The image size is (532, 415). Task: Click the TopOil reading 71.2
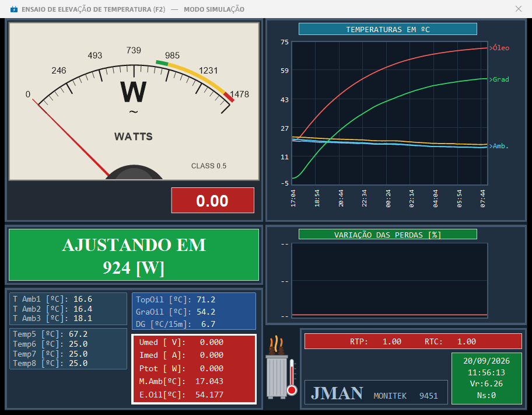[206, 300]
